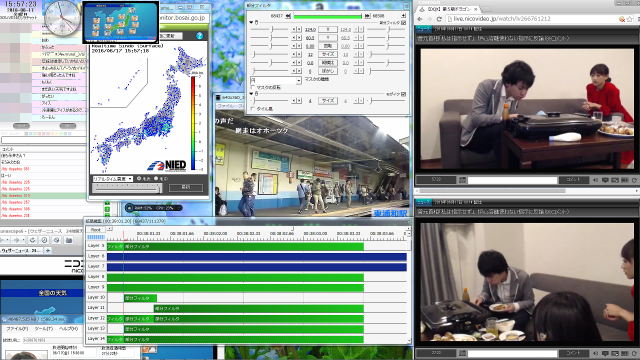Click the Chrome reload page icon
Image resolution: width=640 pixels, height=360 pixels.
tap(439, 19)
